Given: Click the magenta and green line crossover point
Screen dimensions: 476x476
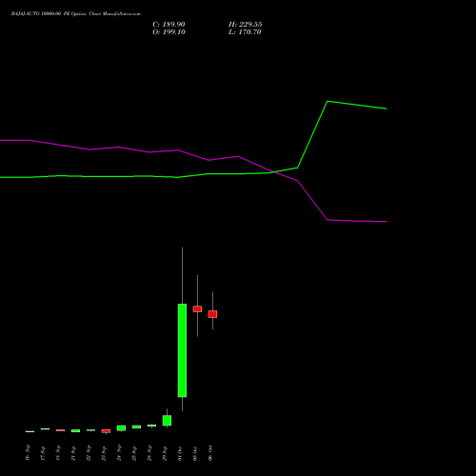Looking at the screenshot, I should (273, 172).
